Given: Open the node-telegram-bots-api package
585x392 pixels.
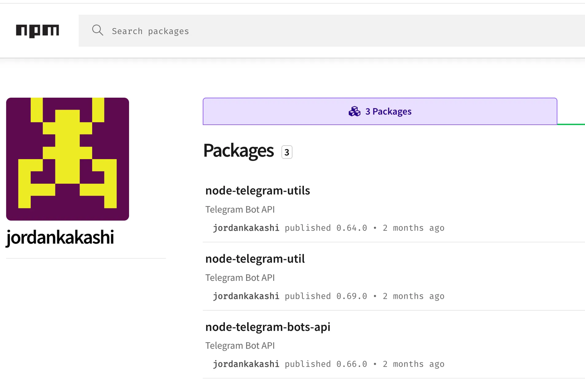Looking at the screenshot, I should [x=268, y=327].
